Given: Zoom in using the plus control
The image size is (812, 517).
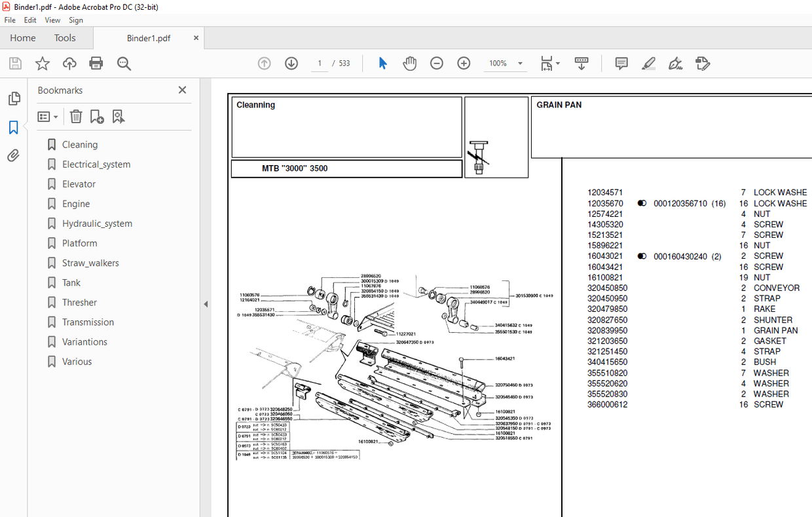Looking at the screenshot, I should pyautogui.click(x=464, y=63).
